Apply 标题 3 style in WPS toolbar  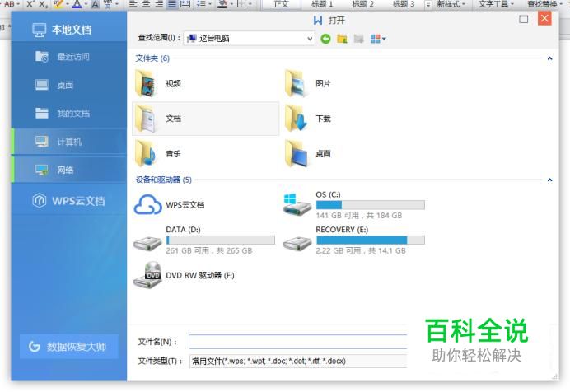click(x=404, y=4)
